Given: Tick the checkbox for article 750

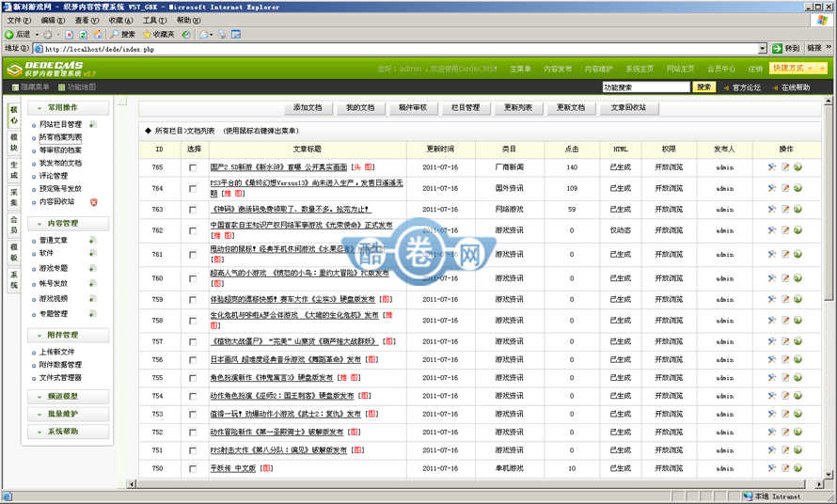Looking at the screenshot, I should [x=193, y=469].
